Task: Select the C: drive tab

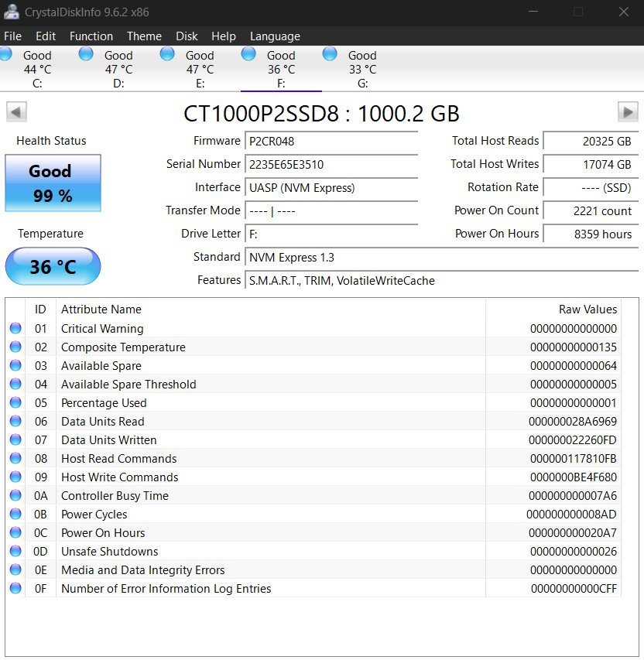Action: pyautogui.click(x=37, y=69)
